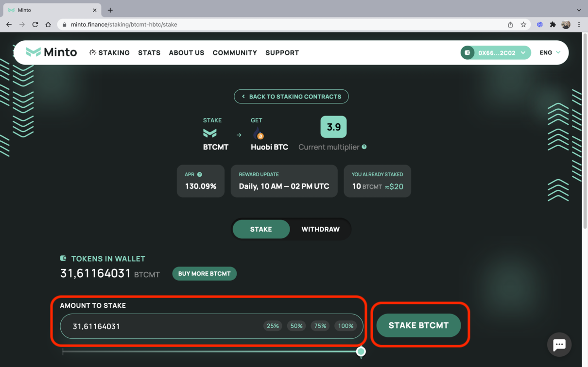The height and width of the screenshot is (367, 588).
Task: Click the stake amount slider handle
Action: point(361,351)
